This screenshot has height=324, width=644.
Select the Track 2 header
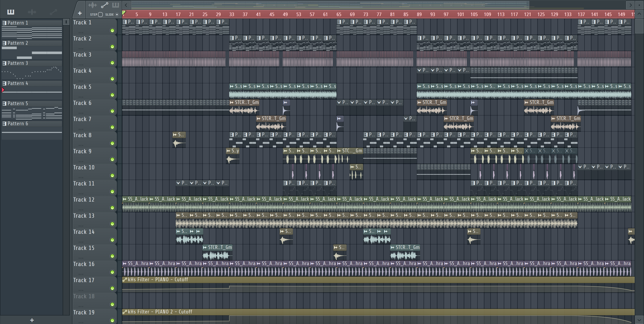tap(95, 43)
